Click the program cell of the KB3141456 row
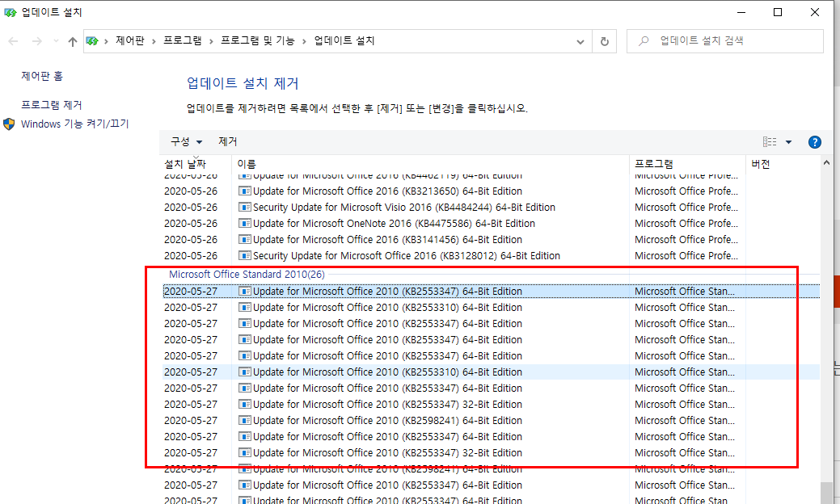Viewport: 840px width, 504px height. (x=686, y=240)
